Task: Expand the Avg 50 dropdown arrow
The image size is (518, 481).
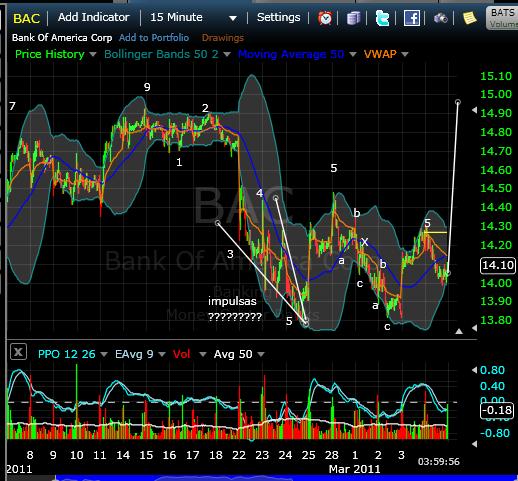Action: click(261, 354)
